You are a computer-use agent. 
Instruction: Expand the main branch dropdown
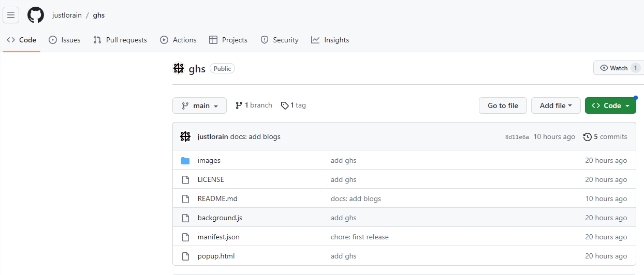[199, 105]
